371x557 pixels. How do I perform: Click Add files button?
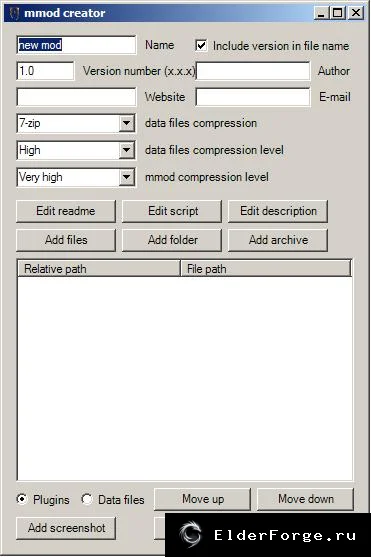(66, 240)
